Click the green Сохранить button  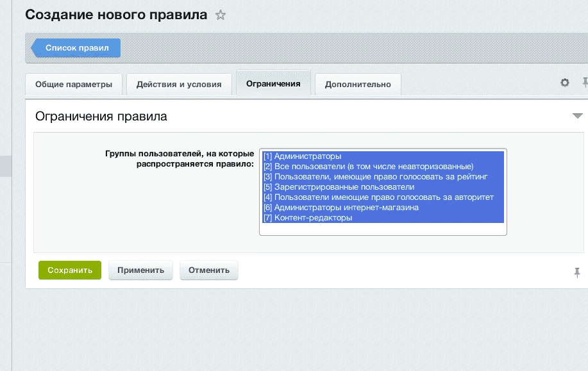70,270
